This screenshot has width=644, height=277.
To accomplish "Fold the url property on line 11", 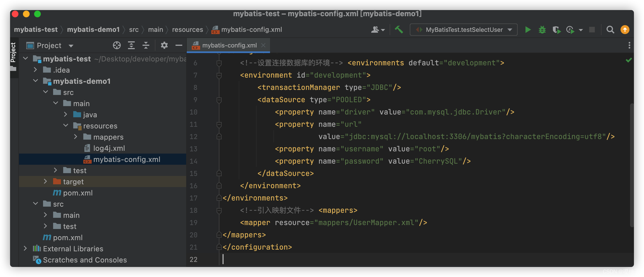I will pos(219,125).
